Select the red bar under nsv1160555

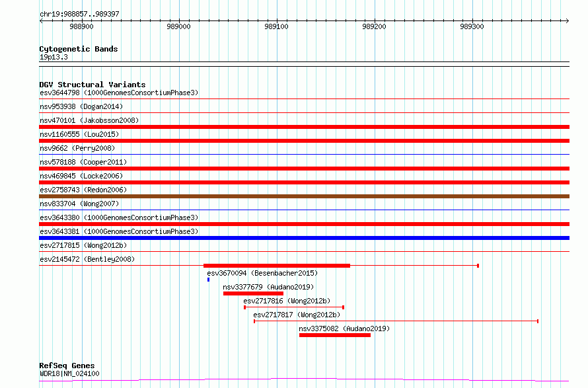coord(304,141)
